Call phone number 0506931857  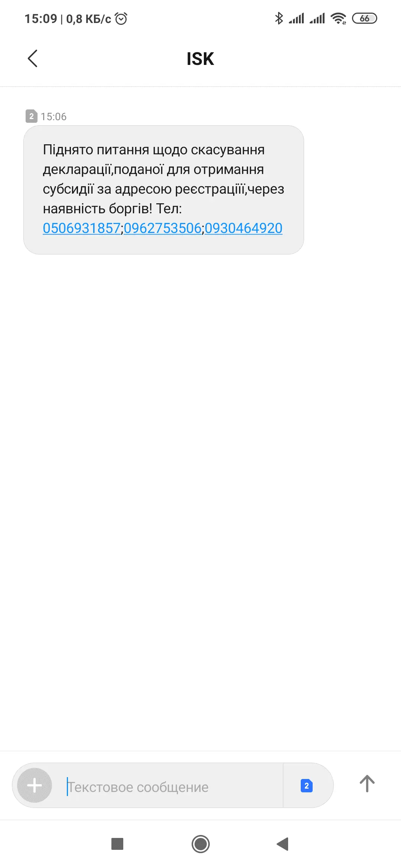point(82,228)
